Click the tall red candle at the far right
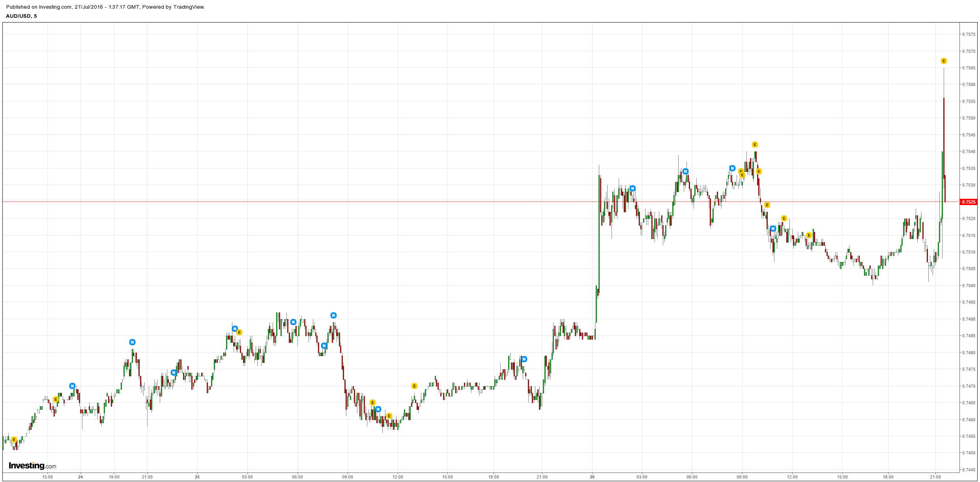Screen dimensions: 980x482 coord(944,138)
